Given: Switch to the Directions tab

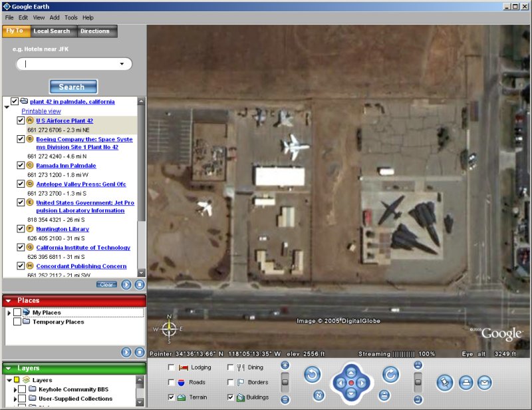Looking at the screenshot, I should click(95, 31).
